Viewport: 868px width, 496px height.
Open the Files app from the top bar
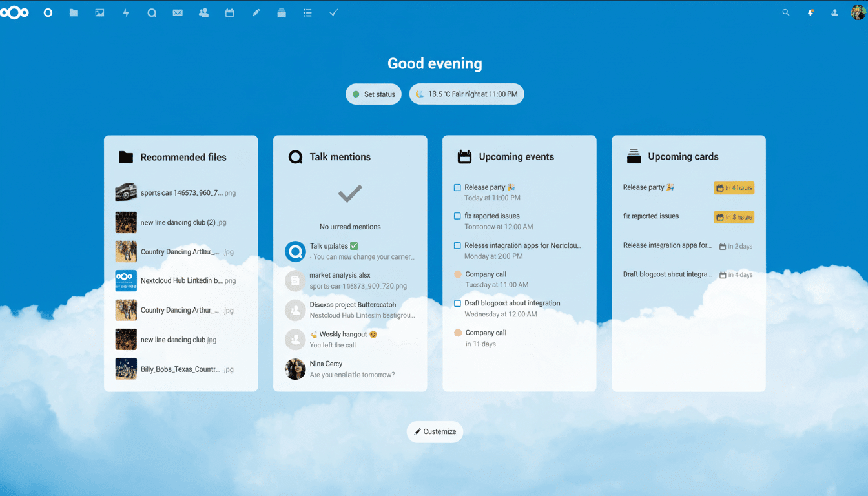tap(74, 12)
